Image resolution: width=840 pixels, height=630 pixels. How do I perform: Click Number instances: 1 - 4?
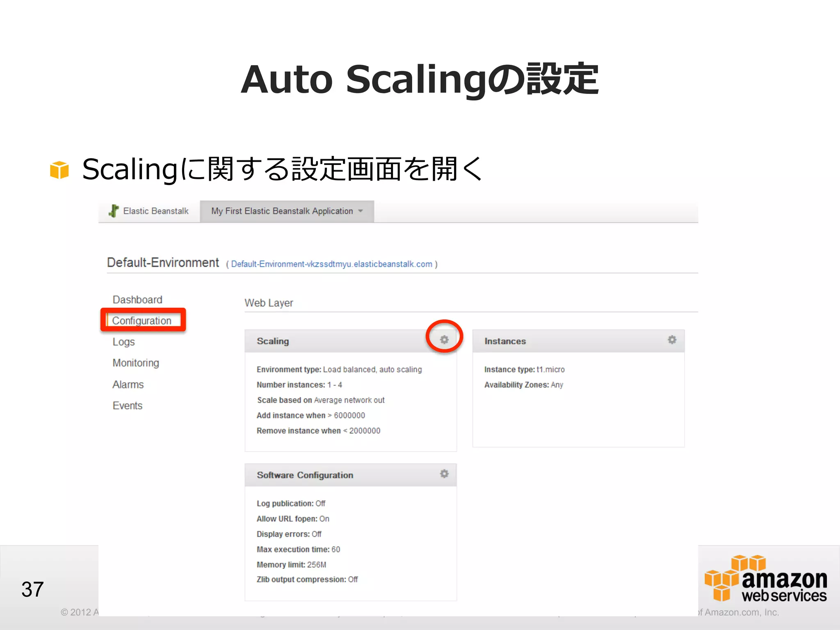[299, 385]
